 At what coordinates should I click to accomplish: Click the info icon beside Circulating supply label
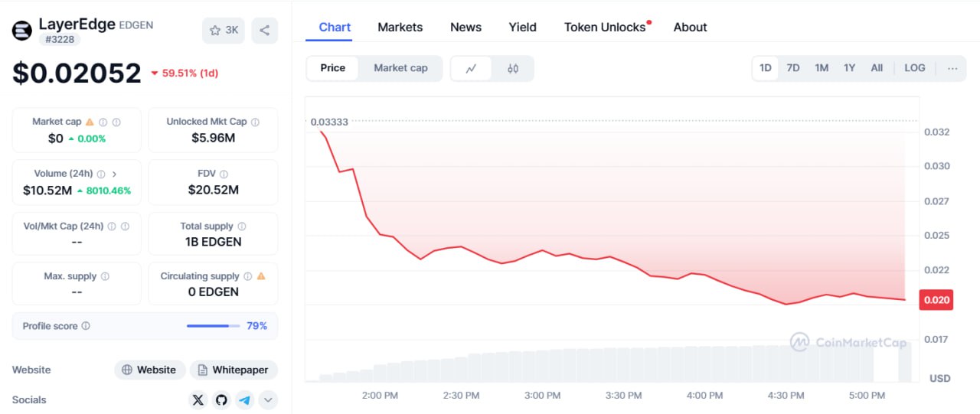click(x=247, y=276)
